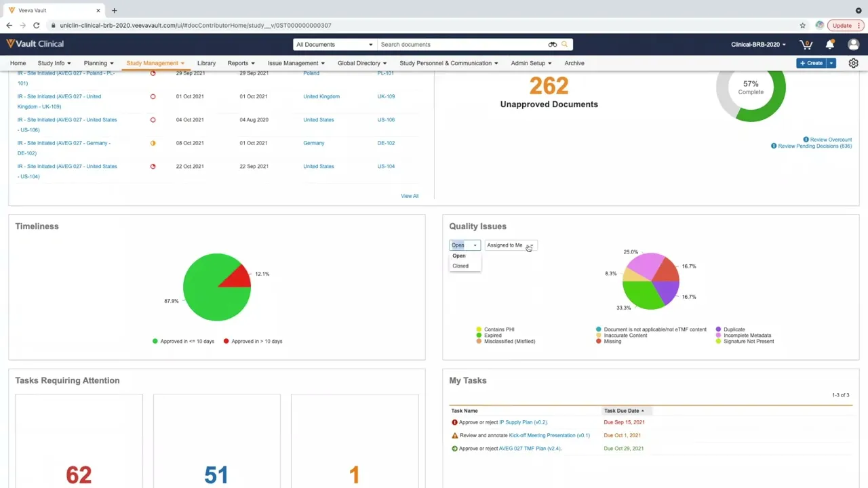Open the Library tab
The width and height of the screenshot is (868, 488).
[x=206, y=63]
